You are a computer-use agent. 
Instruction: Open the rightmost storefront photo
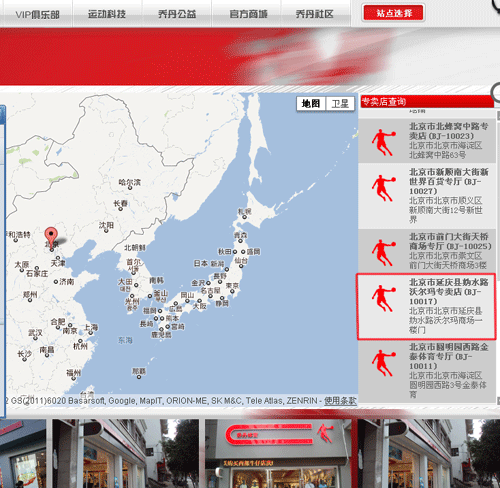pyautogui.click(x=429, y=453)
